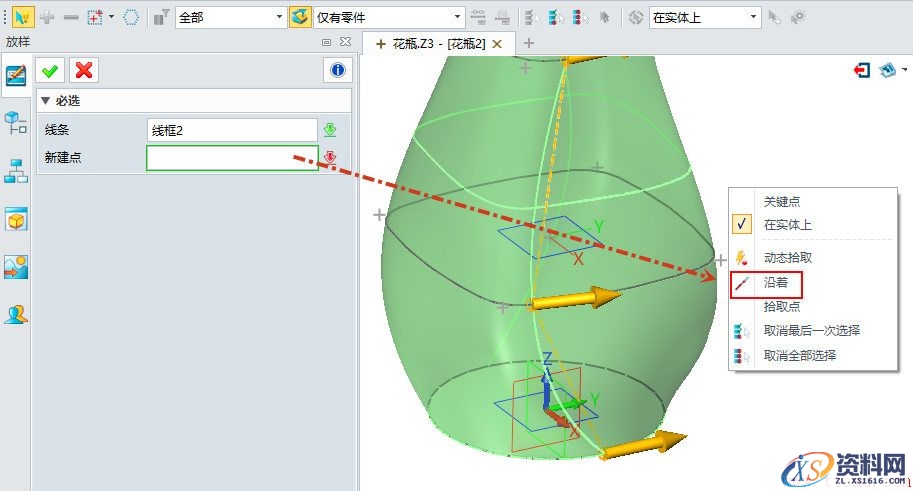
Task: Open the blue info help icon
Action: click(x=338, y=69)
